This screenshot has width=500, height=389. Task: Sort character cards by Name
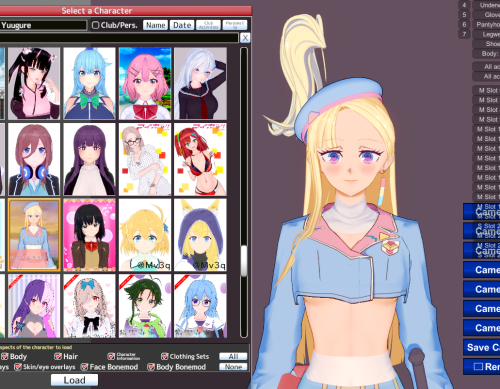[x=155, y=25]
